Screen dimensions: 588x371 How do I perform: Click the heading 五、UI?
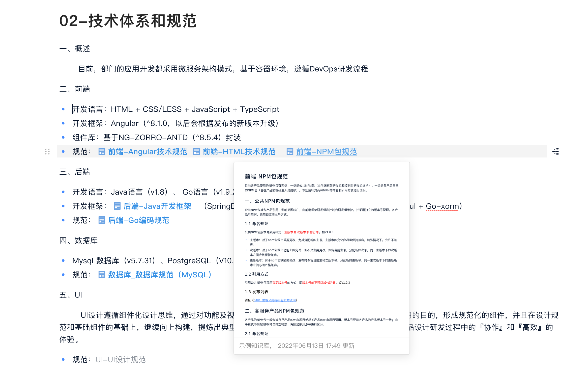[71, 295]
